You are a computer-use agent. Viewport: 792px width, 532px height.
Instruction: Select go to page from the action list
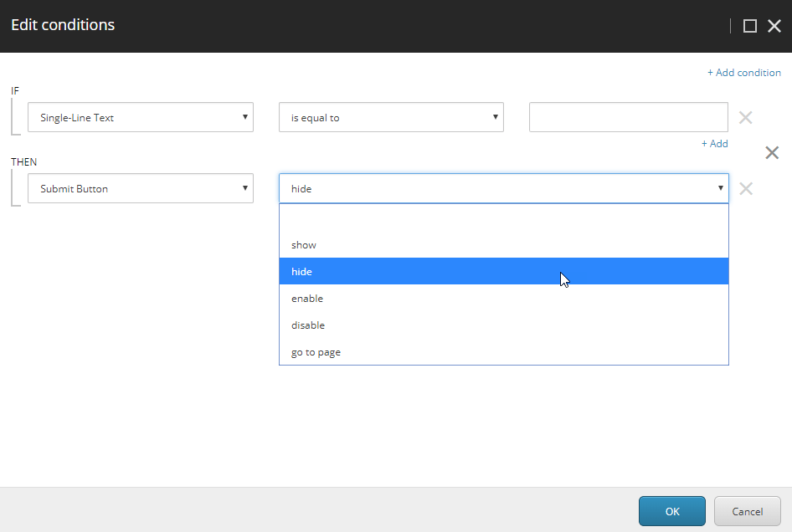click(314, 351)
